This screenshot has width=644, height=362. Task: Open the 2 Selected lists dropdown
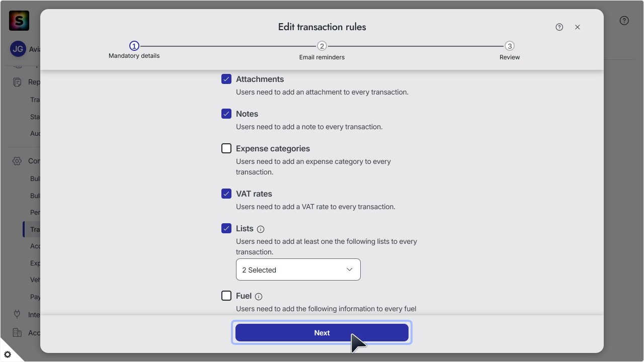[x=298, y=269]
